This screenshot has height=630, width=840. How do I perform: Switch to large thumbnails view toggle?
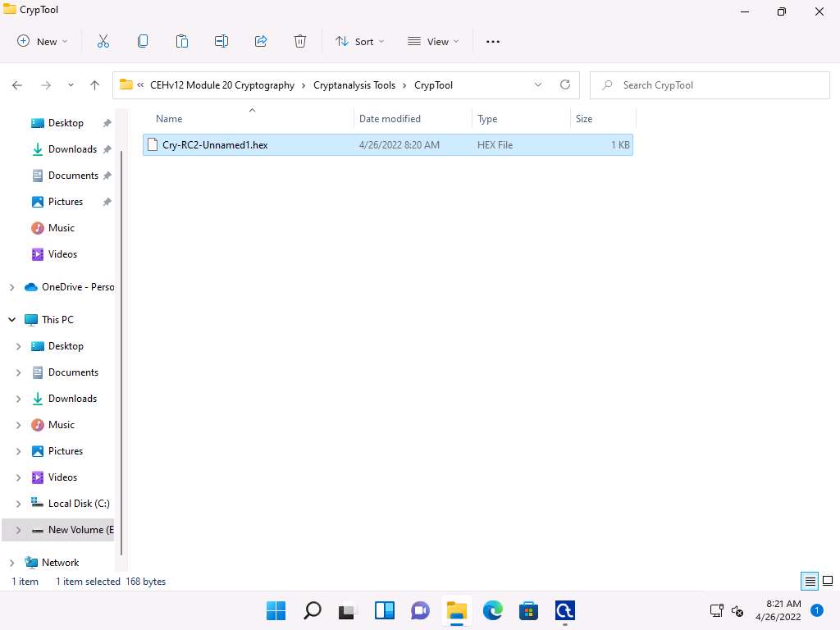coord(828,582)
